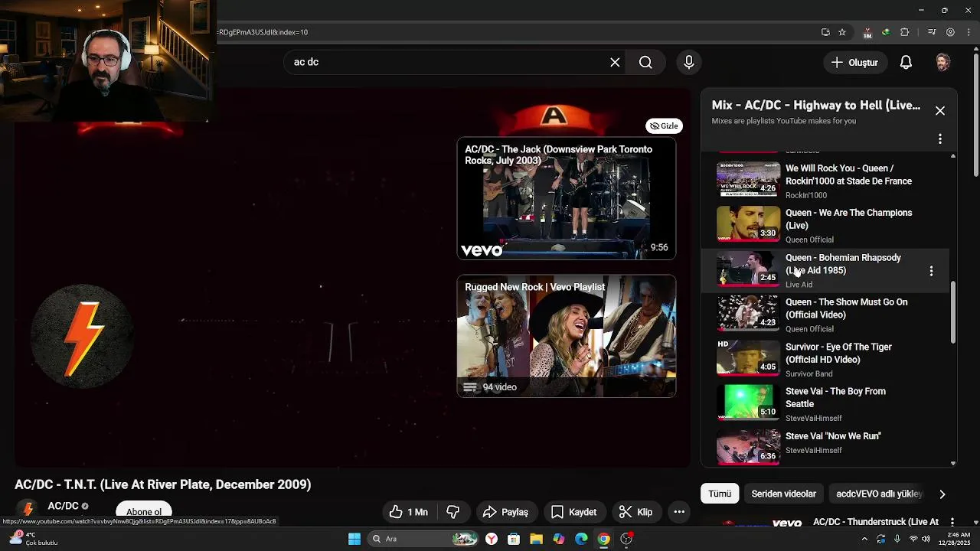Image resolution: width=980 pixels, height=551 pixels.
Task: Open Chrome profile icon in toolbar
Action: [950, 32]
